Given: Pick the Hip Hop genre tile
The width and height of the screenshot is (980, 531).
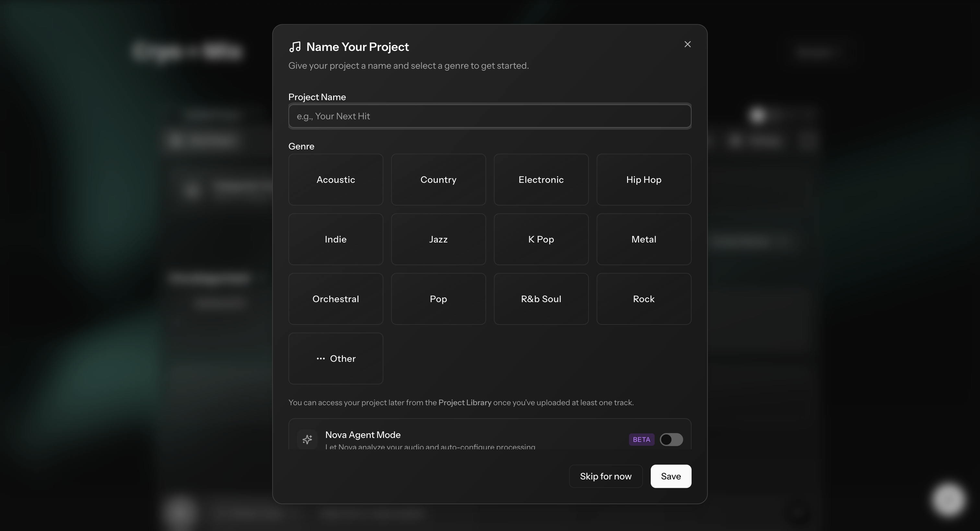Looking at the screenshot, I should coord(643,179).
